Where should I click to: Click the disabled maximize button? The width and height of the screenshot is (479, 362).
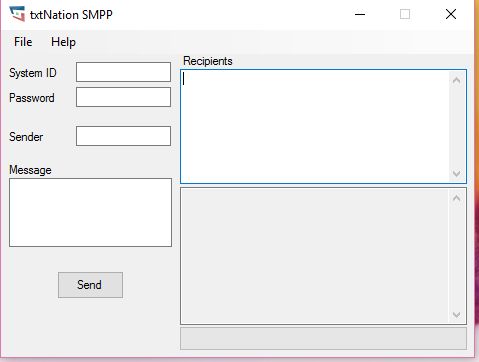[x=405, y=14]
